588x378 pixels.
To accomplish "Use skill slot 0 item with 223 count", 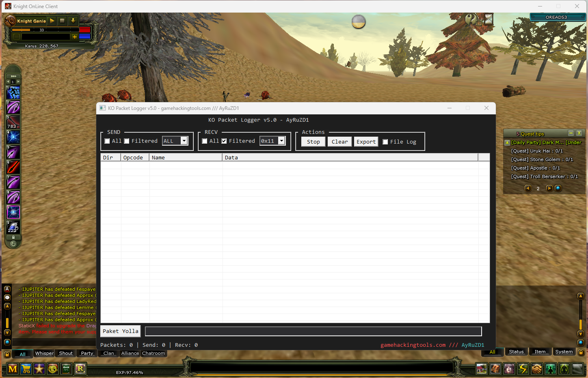I will click(x=13, y=227).
